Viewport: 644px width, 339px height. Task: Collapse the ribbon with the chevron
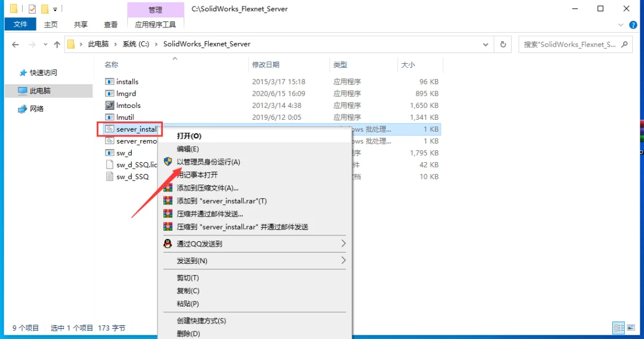click(x=621, y=25)
